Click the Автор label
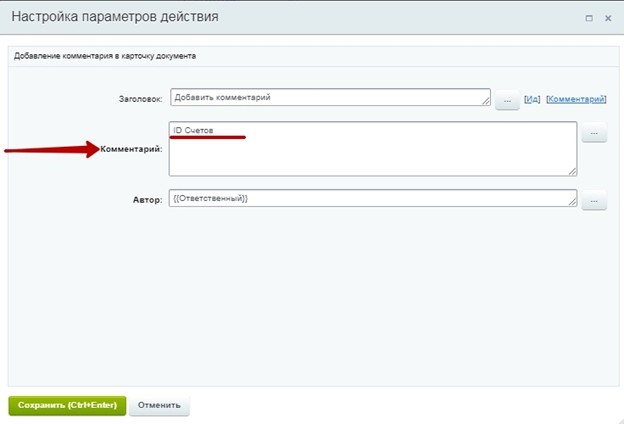Image resolution: width=624 pixels, height=424 pixels. [x=148, y=200]
